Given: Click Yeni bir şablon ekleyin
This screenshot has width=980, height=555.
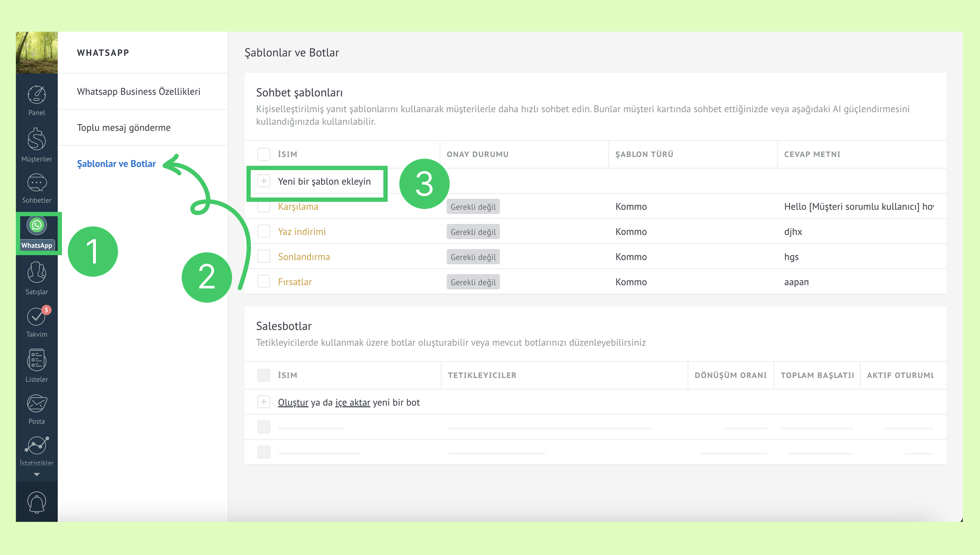Looking at the screenshot, I should point(324,181).
